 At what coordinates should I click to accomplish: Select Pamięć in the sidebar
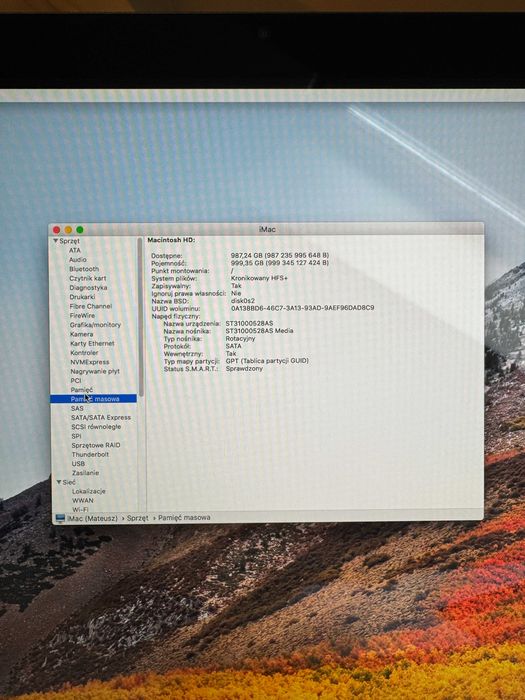pyautogui.click(x=82, y=390)
